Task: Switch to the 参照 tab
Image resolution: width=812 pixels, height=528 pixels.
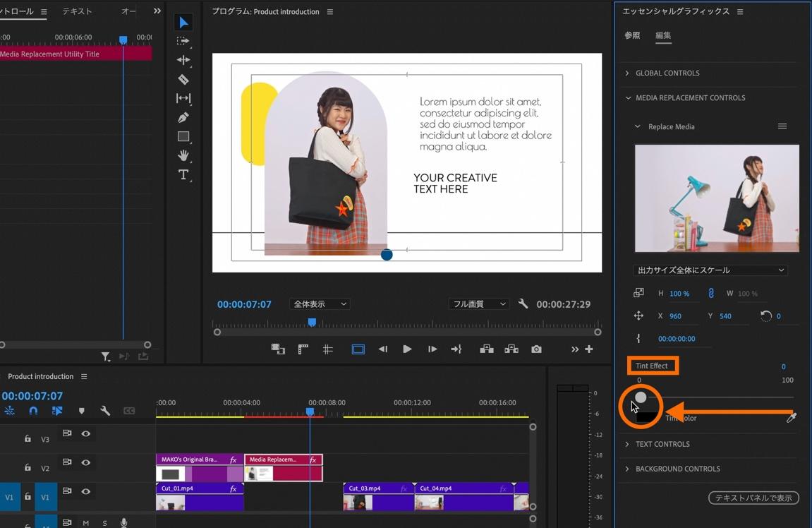Action: click(x=632, y=35)
